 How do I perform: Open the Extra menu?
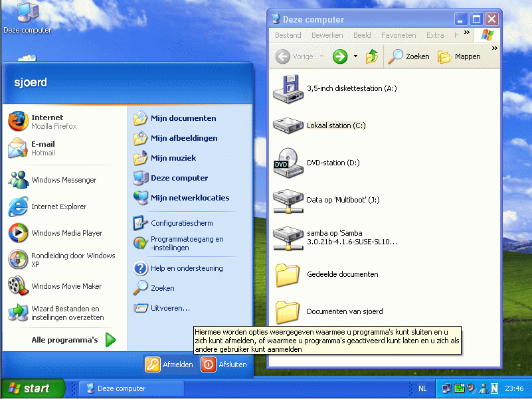(x=435, y=35)
